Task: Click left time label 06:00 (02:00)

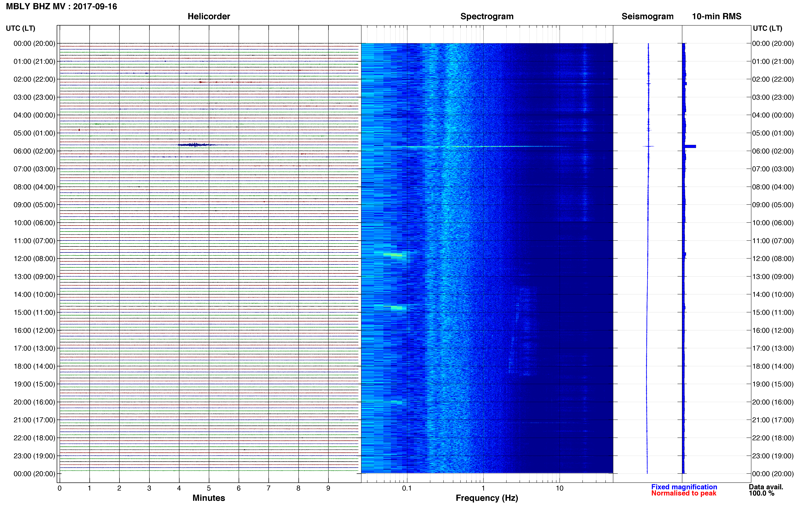Action: tap(34, 151)
